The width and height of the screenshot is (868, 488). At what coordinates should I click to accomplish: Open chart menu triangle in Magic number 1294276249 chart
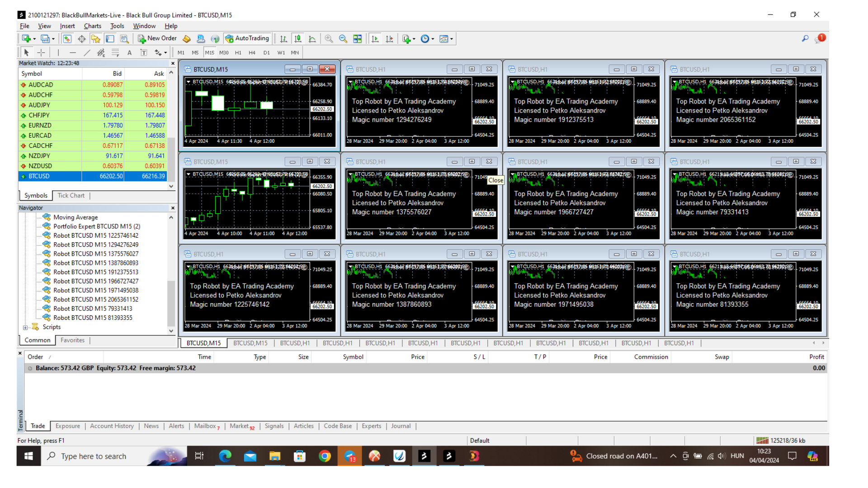click(x=350, y=82)
